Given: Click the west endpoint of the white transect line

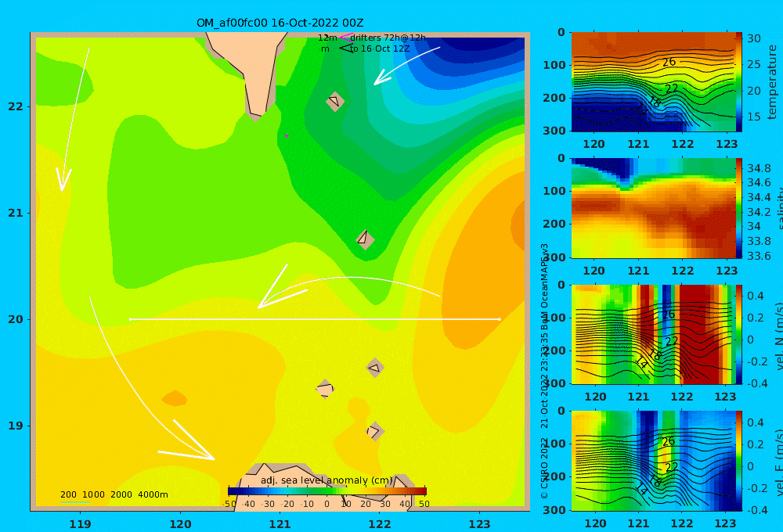Looking at the screenshot, I should click(130, 319).
